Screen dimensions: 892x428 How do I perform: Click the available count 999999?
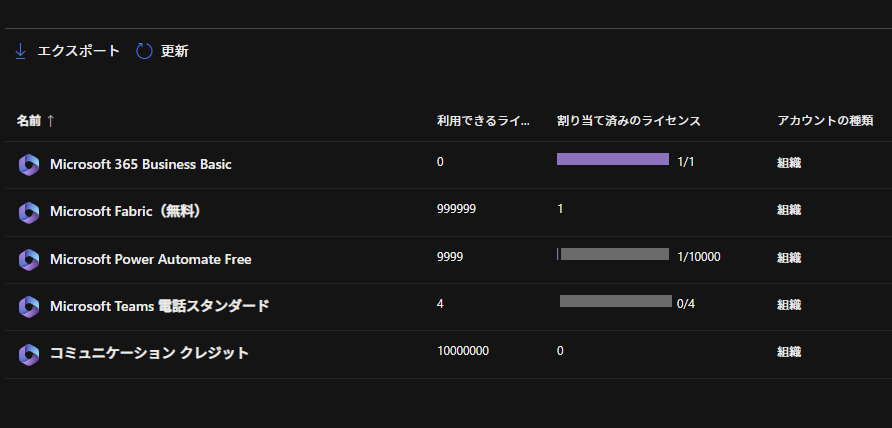(x=456, y=209)
